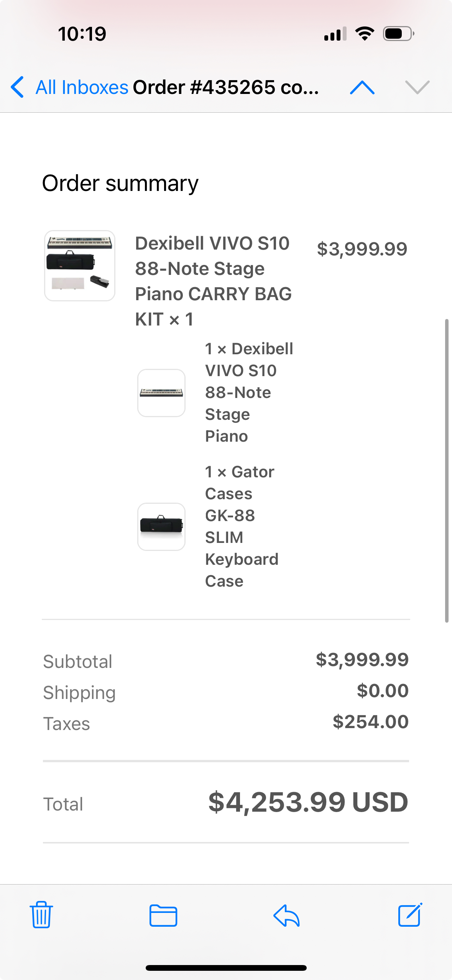Tap the trash icon to delete email

coord(41,915)
